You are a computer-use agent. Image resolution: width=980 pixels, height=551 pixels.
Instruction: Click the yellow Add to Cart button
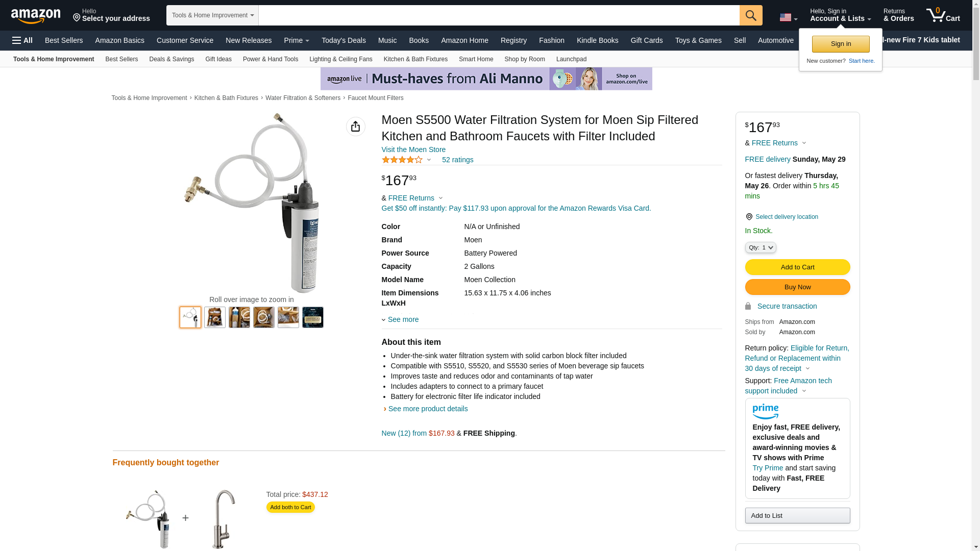click(797, 267)
